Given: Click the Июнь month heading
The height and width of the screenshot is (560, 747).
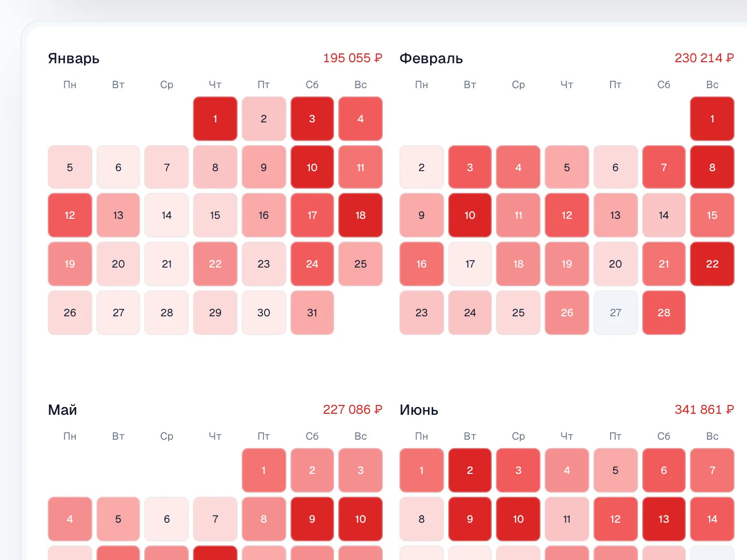Looking at the screenshot, I should tap(419, 410).
